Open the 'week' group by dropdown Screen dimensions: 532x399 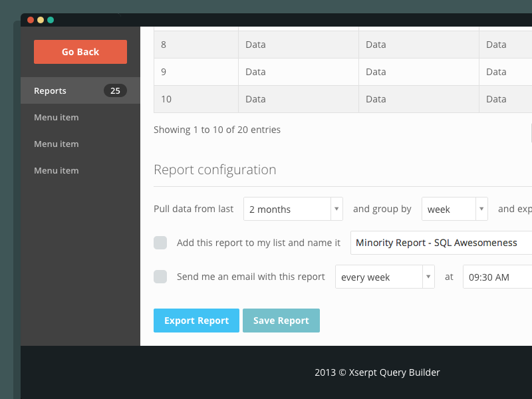click(x=455, y=209)
